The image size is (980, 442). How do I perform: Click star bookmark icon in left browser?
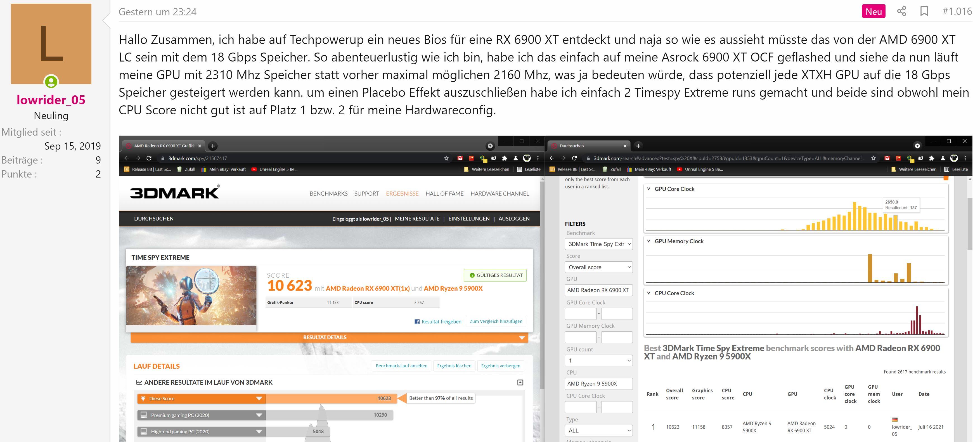(446, 158)
